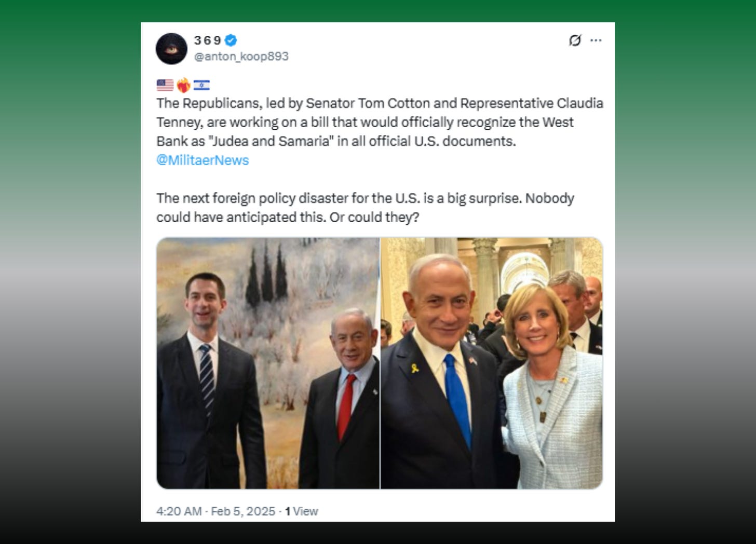The width and height of the screenshot is (756, 544).
Task: Click the striped tie in left photo
Action: (207, 377)
